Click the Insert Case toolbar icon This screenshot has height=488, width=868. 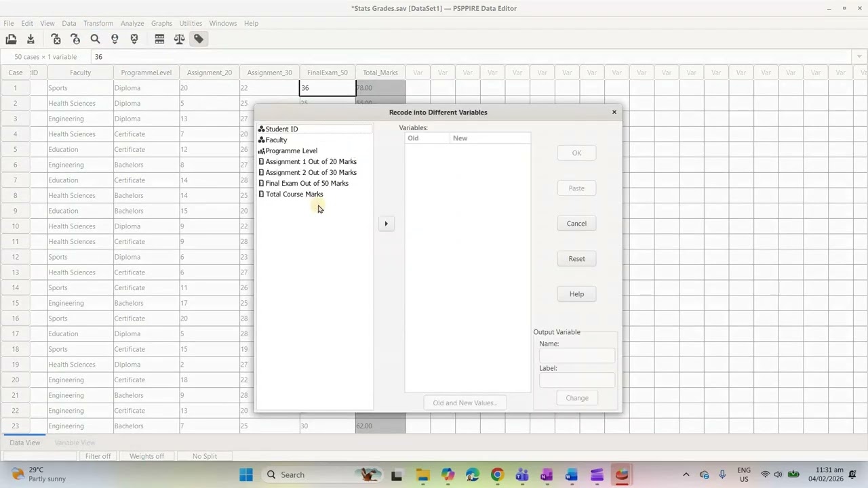coord(115,39)
